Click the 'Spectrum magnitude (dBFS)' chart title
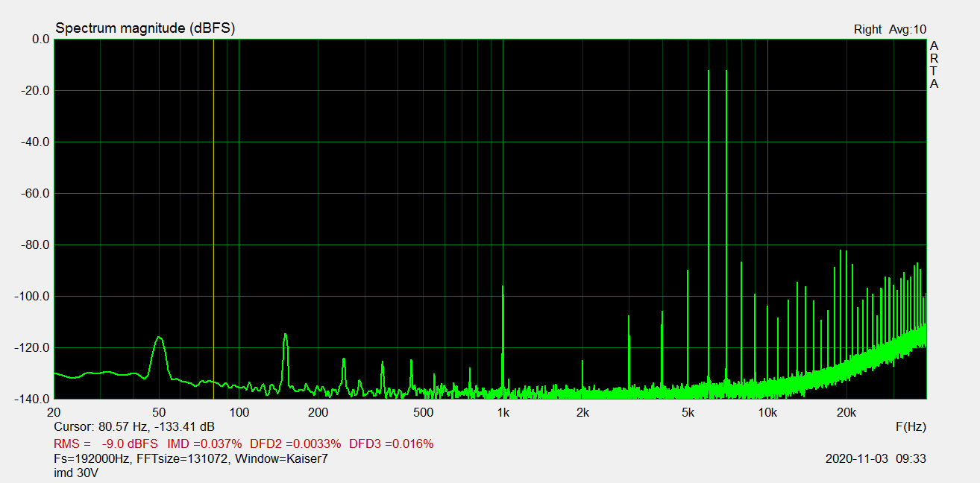Viewport: 980px width, 483px height. point(145,28)
